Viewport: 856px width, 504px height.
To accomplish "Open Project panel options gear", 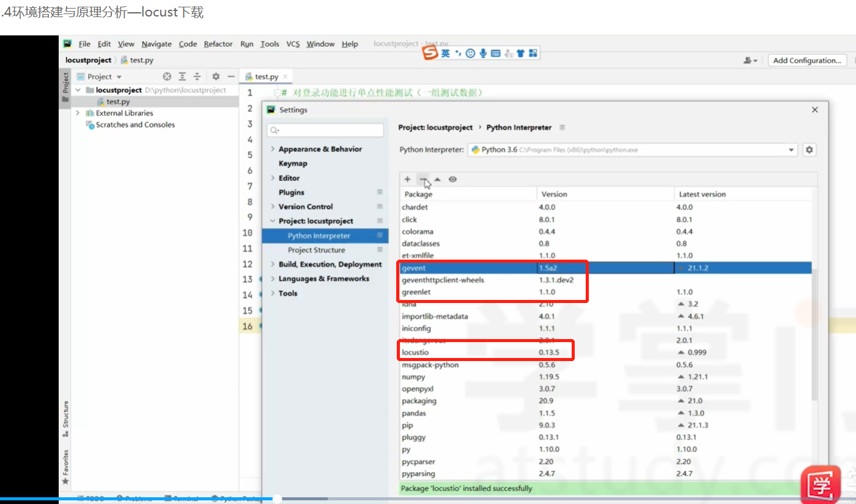I will point(215,76).
